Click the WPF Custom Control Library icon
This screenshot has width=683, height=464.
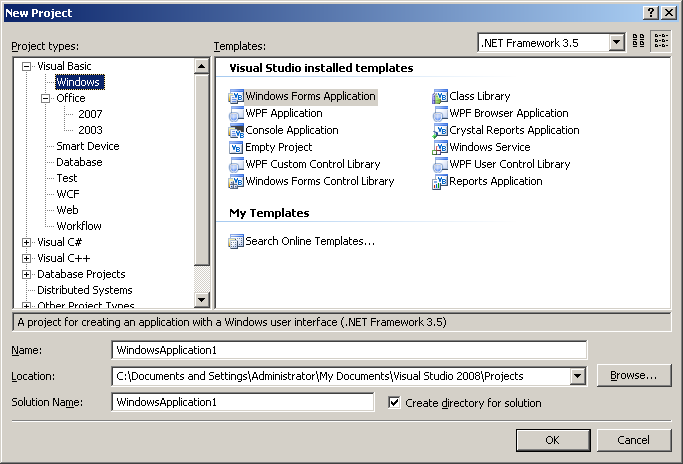236,165
